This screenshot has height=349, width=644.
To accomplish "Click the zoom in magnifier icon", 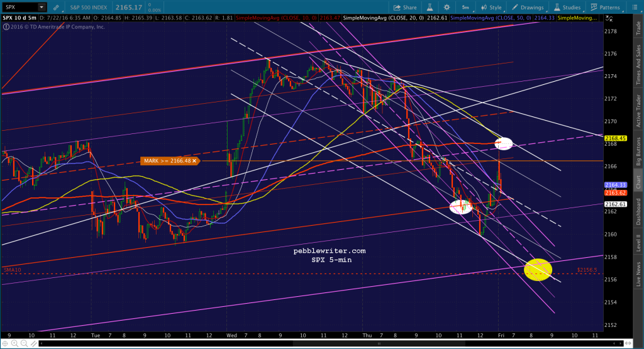I will 14,343.
